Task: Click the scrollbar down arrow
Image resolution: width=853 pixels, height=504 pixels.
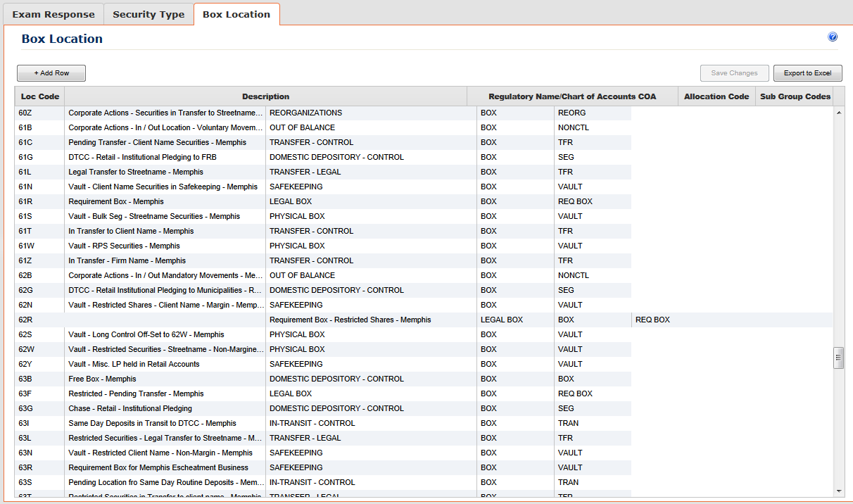Action: point(838,491)
